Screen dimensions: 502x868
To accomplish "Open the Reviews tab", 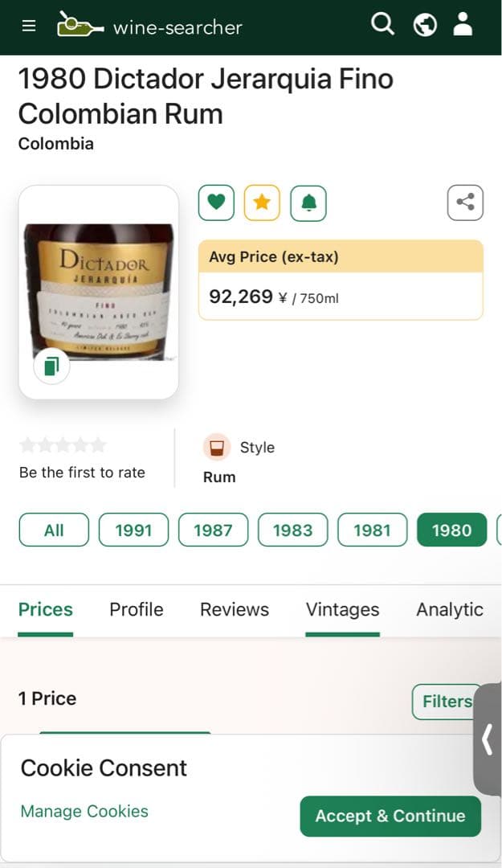I will pyautogui.click(x=235, y=610).
